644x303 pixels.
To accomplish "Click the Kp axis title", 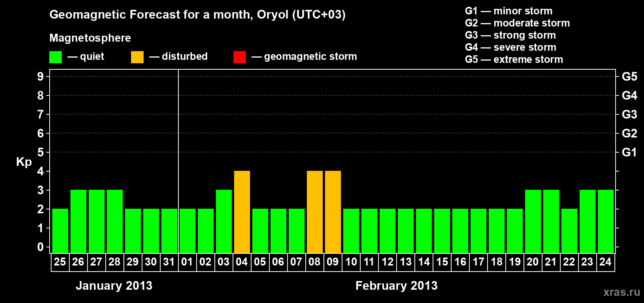I will coord(24,162).
